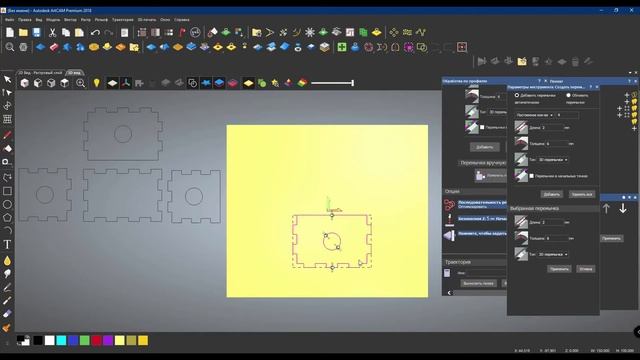Pick the polygon drawing tool
Screen dimensions: 640x360
[x=7, y=218]
